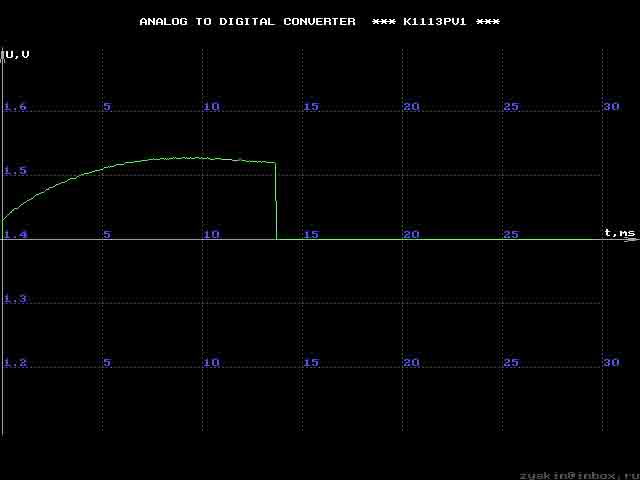Click the 25 label on top row
Image resolution: width=640 pixels, height=480 pixels.
pos(511,107)
